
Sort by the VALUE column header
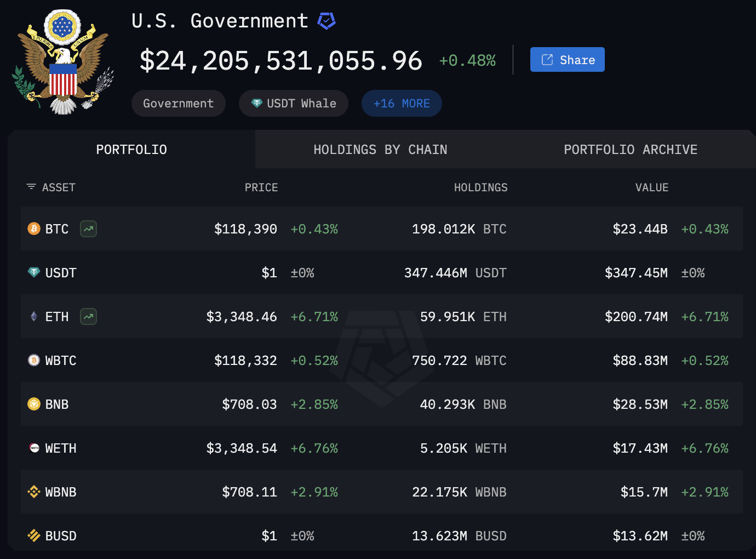(x=652, y=187)
